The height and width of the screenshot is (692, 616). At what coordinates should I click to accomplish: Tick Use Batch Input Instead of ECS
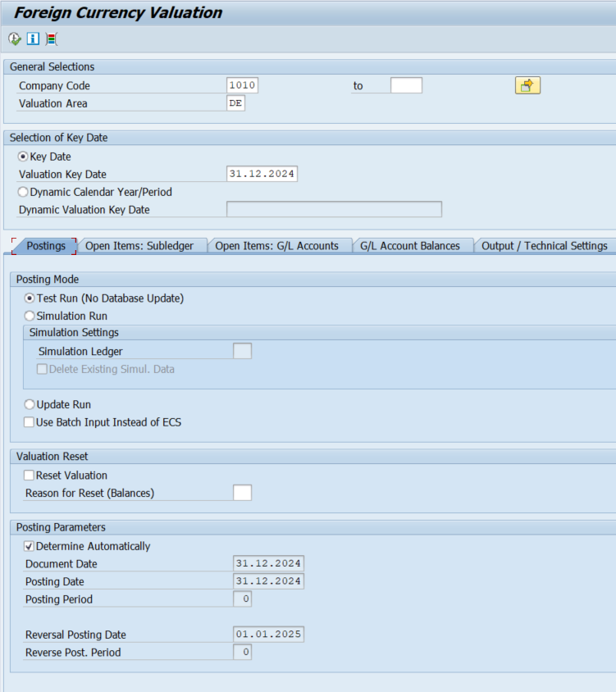point(30,422)
